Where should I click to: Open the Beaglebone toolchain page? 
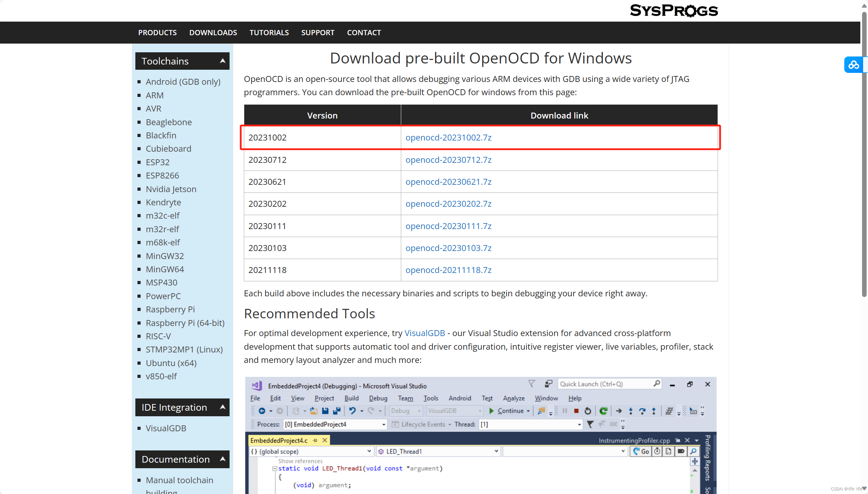click(169, 122)
